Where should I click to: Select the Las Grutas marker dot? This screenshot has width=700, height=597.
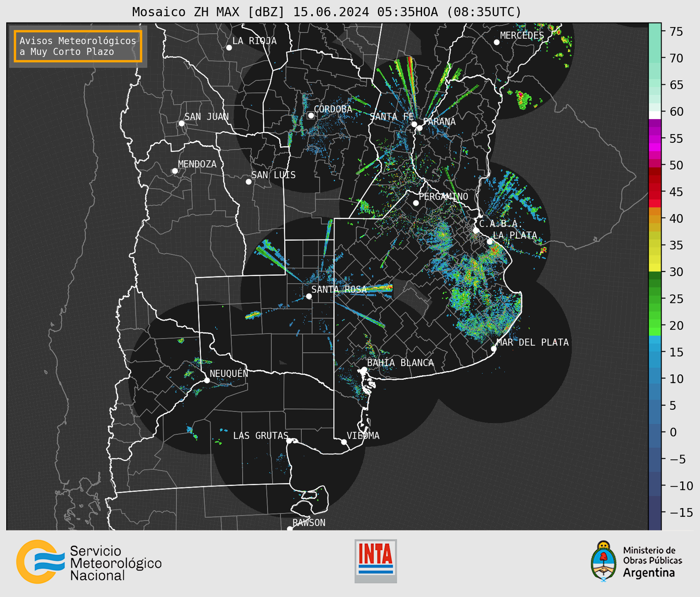(x=289, y=441)
